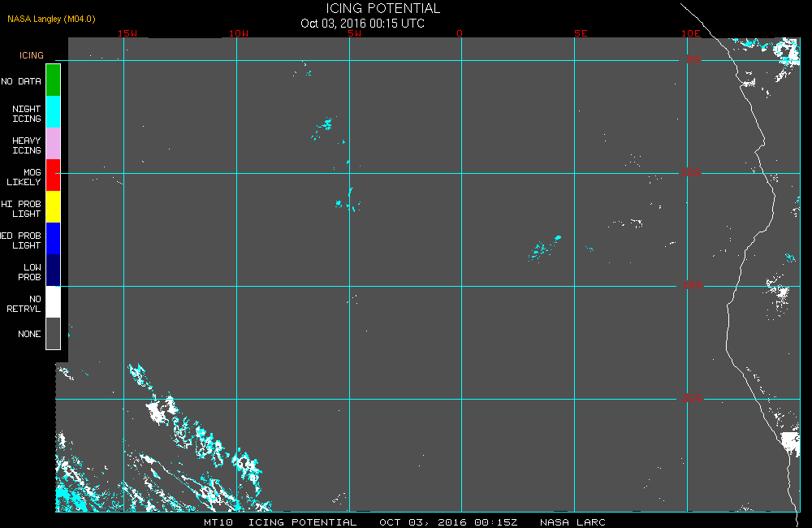Click the pink HEAVY ICING legend swatch
The image size is (812, 528).
54,144
